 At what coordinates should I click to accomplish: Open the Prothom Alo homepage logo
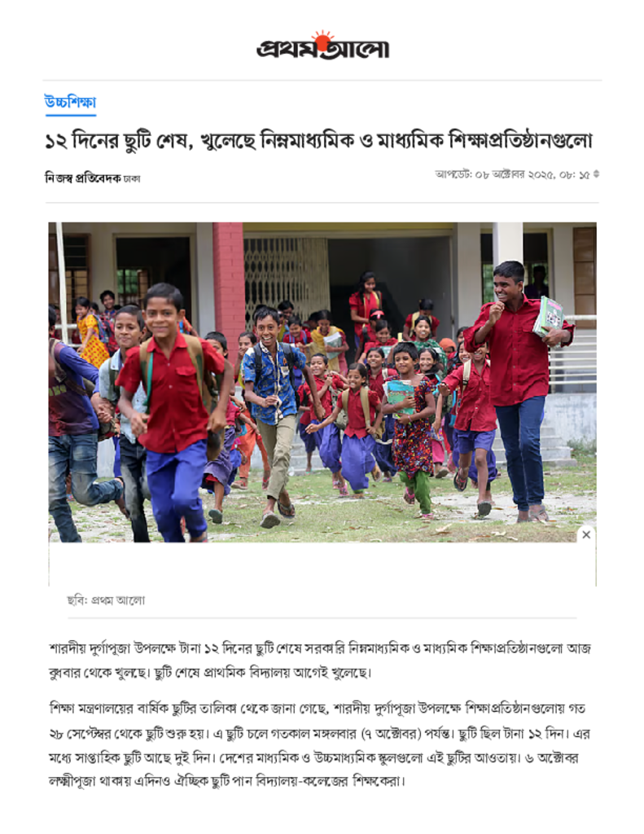322,46
